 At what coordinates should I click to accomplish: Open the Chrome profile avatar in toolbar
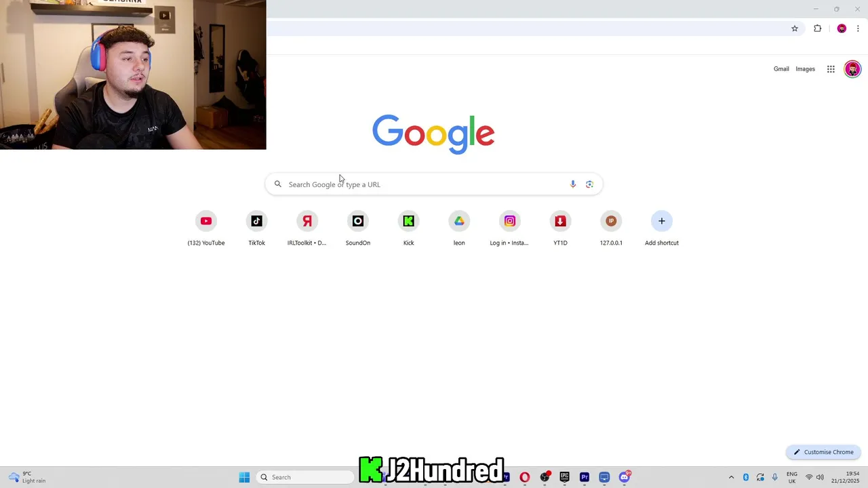[x=842, y=28]
